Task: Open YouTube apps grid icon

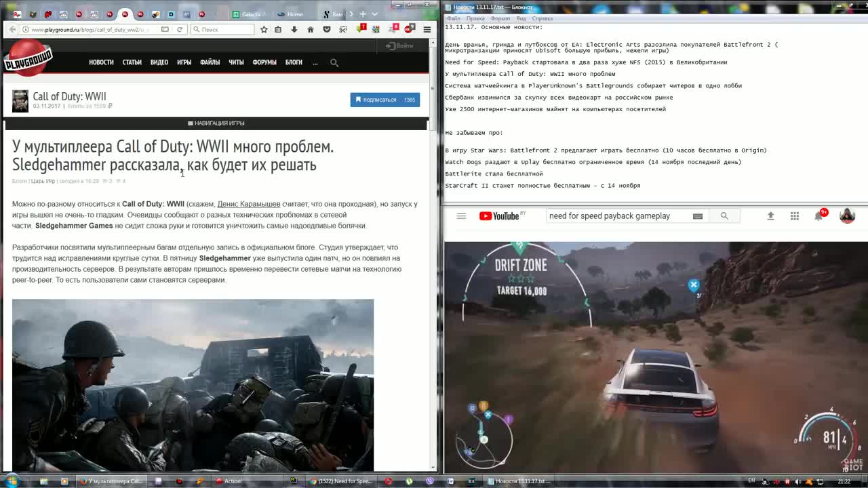Action: [795, 216]
